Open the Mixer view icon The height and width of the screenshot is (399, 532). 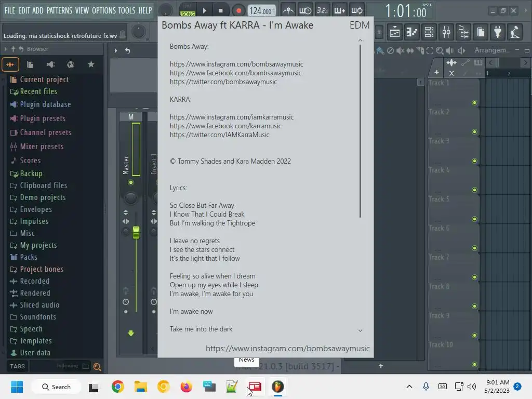tap(446, 32)
